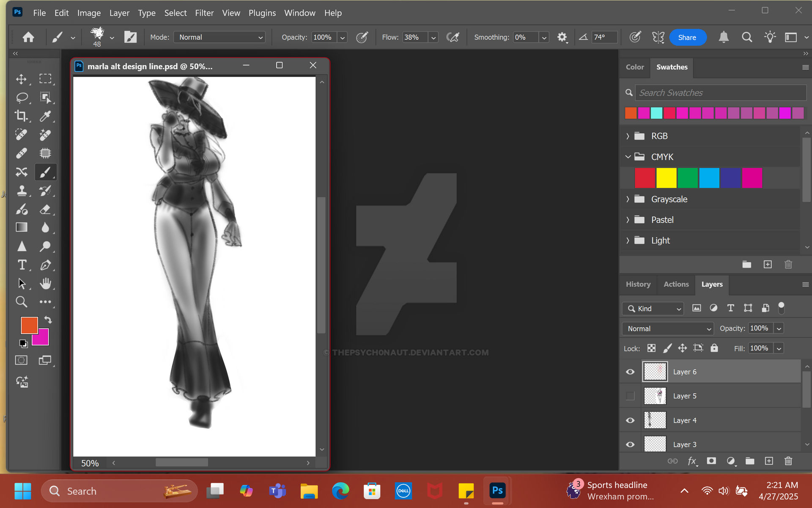This screenshot has height=508, width=812.
Task: Select the Brush tool in the toolbox
Action: click(45, 172)
